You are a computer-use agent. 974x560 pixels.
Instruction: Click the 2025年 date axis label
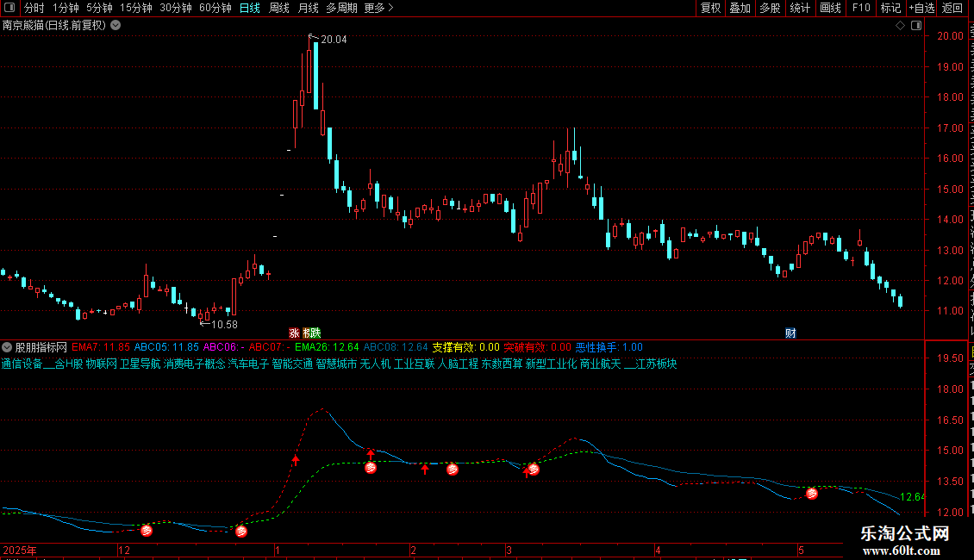[20, 550]
